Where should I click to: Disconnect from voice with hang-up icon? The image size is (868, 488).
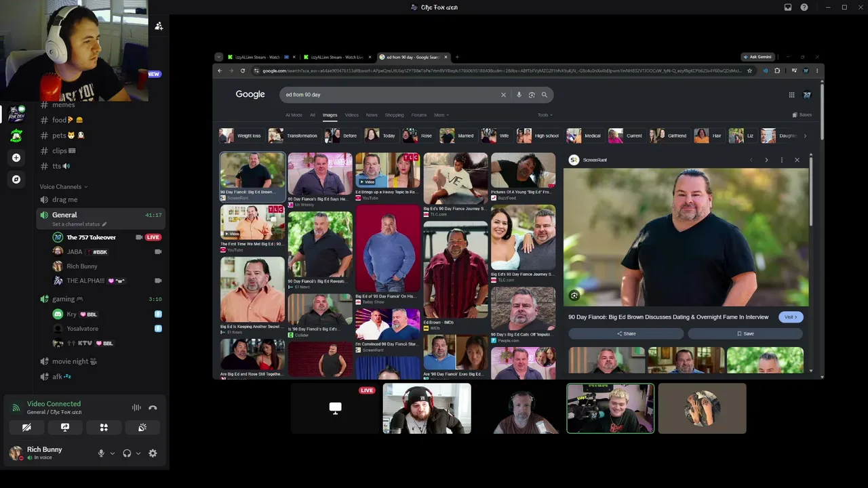pos(153,407)
